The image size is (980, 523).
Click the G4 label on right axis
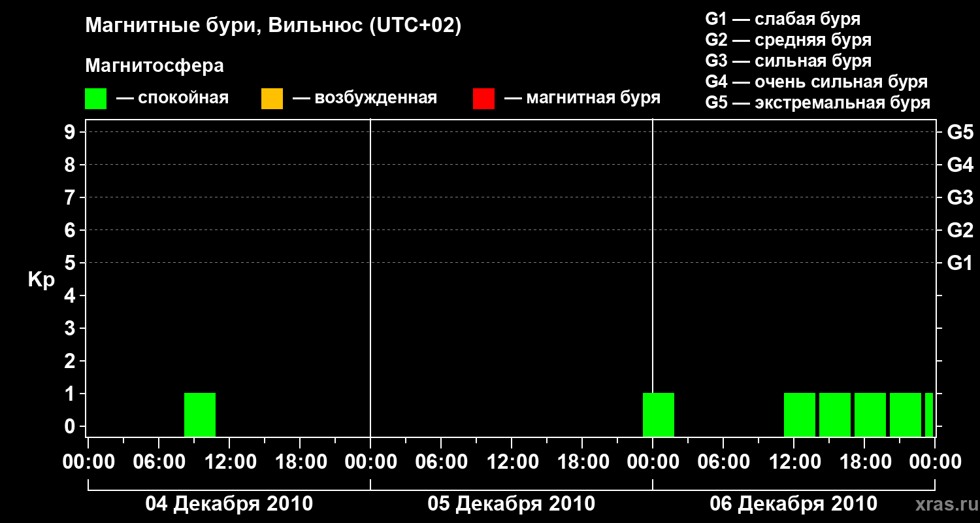tap(960, 165)
